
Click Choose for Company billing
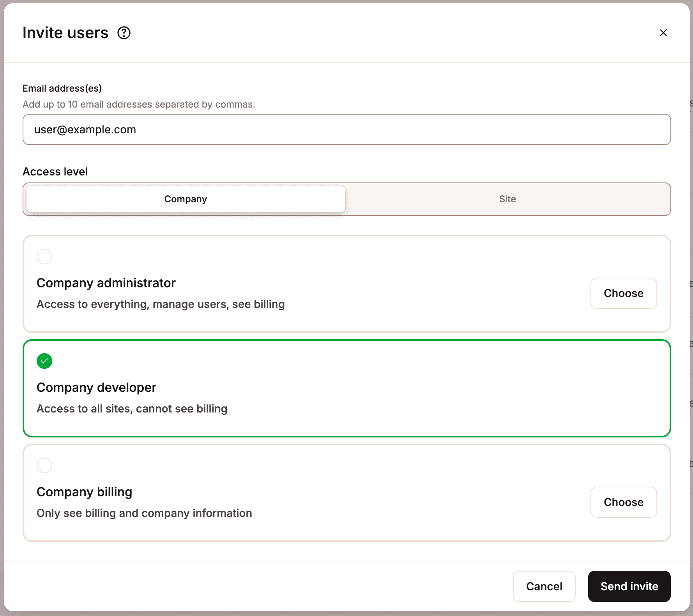(623, 502)
